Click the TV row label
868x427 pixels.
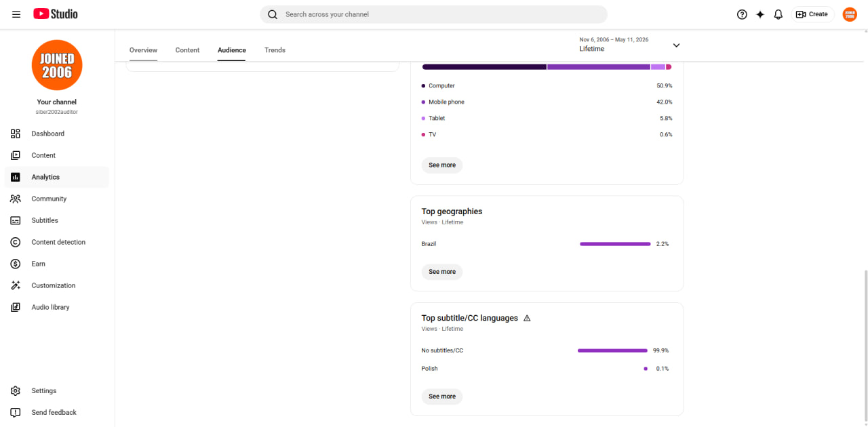point(432,135)
